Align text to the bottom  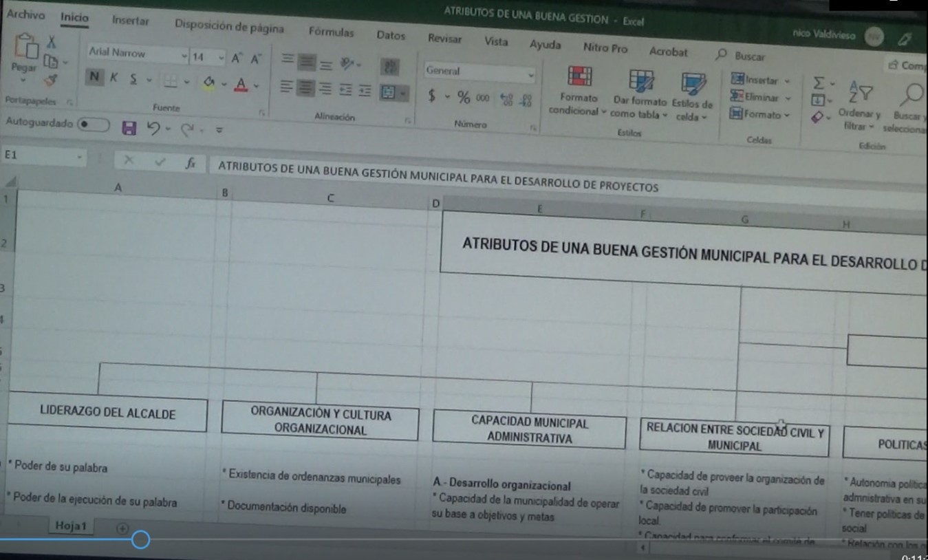tap(325, 66)
